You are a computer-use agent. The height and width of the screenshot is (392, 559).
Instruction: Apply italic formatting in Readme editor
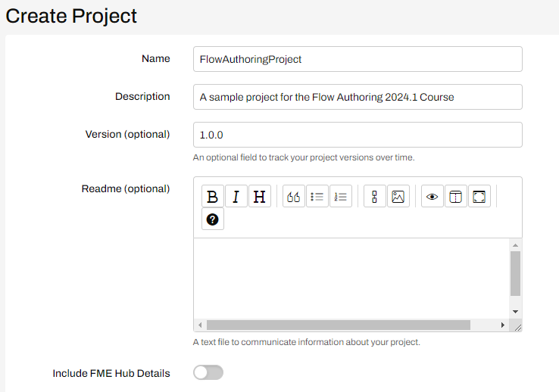(x=236, y=196)
